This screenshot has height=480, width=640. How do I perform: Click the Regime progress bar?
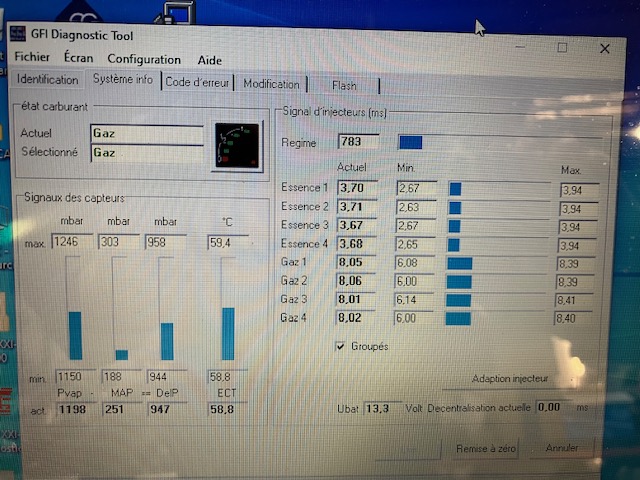[499, 142]
